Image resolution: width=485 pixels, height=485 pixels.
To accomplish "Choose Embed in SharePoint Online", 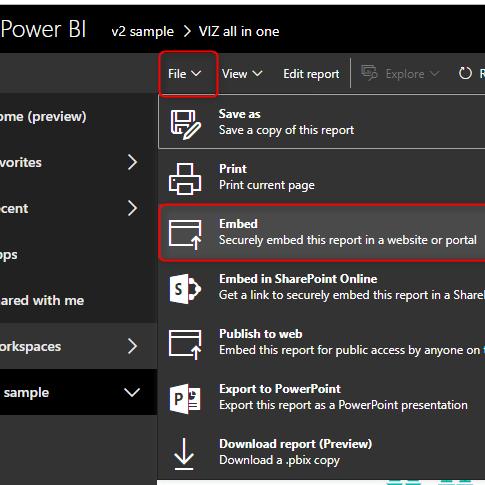I will [322, 287].
